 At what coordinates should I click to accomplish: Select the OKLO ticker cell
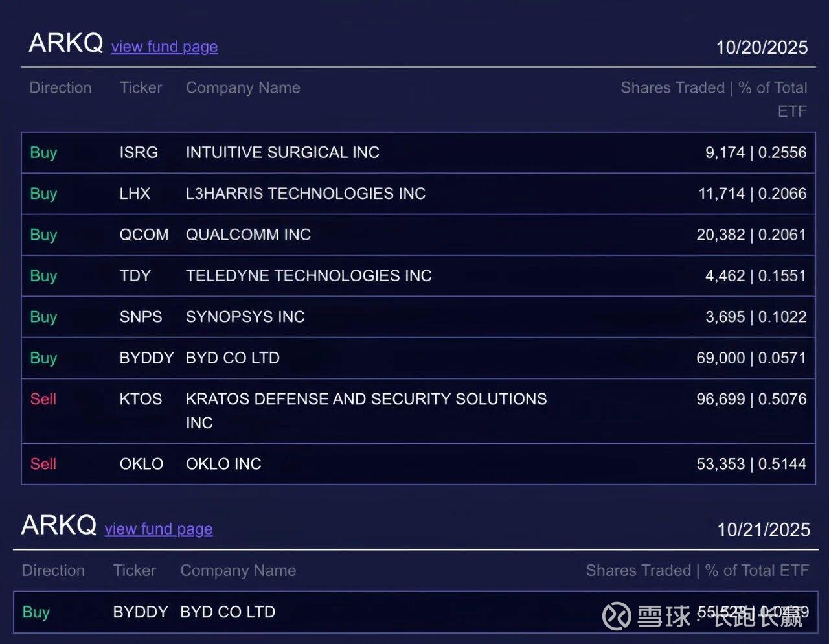click(141, 464)
